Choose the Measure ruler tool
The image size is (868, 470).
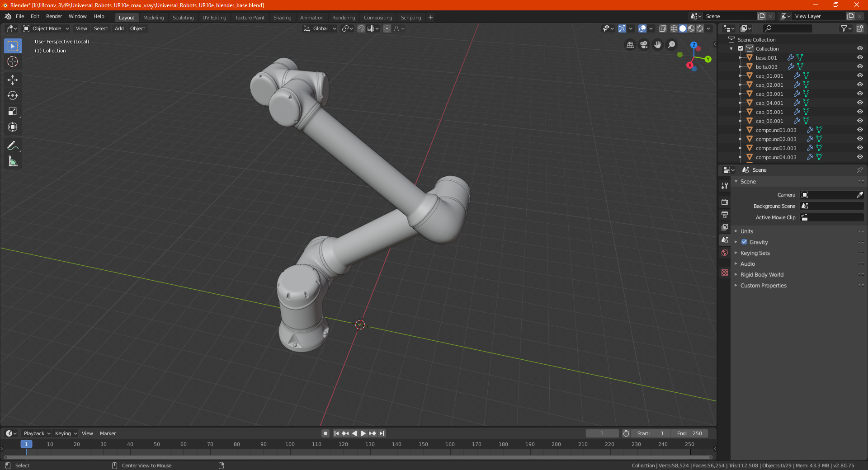13,161
